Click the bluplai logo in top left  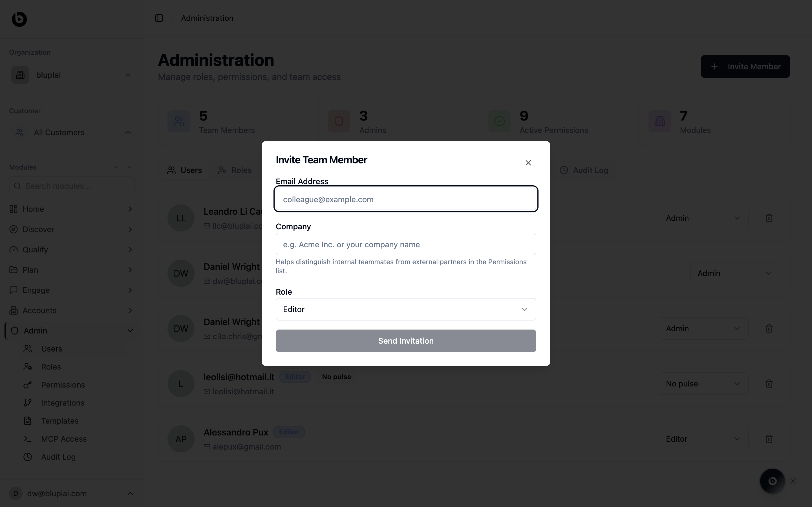pos(19,19)
